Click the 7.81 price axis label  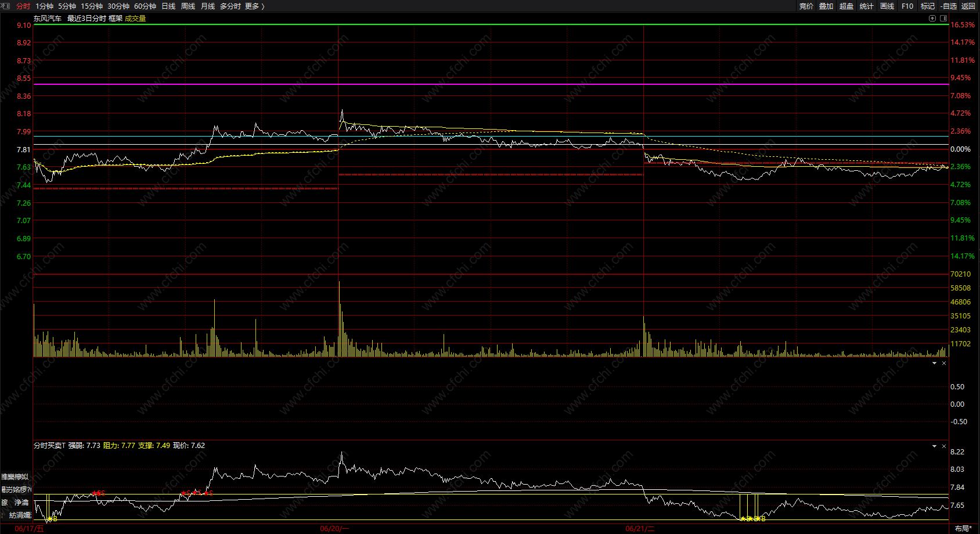(24, 149)
